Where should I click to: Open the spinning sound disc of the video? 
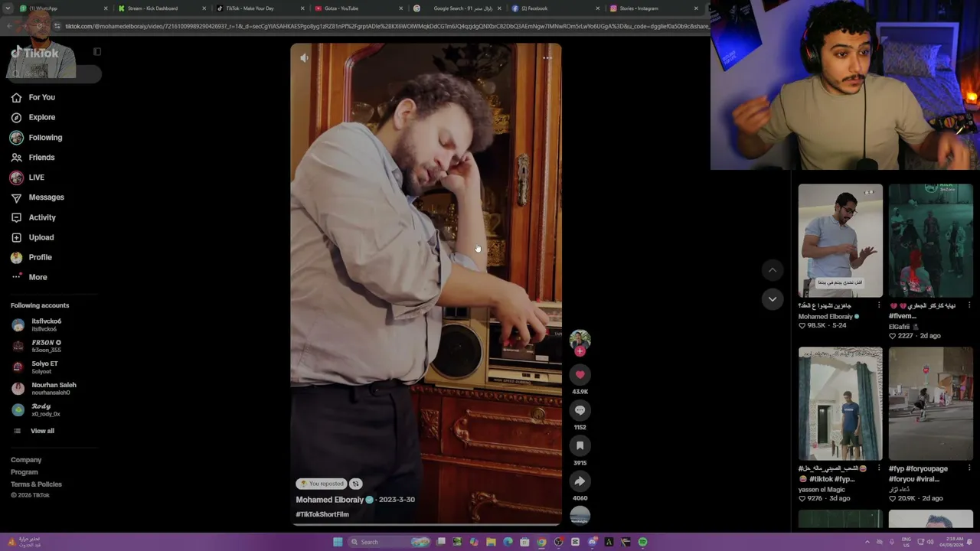pyautogui.click(x=580, y=516)
